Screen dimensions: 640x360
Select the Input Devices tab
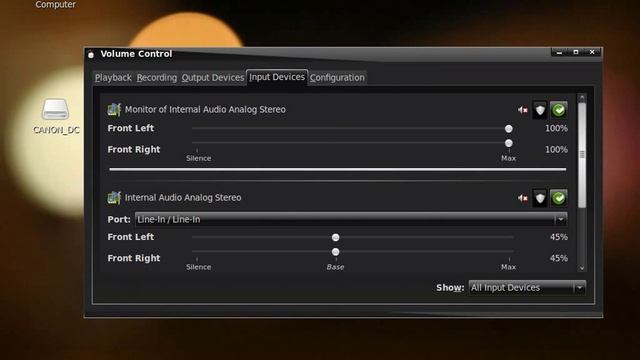(277, 77)
